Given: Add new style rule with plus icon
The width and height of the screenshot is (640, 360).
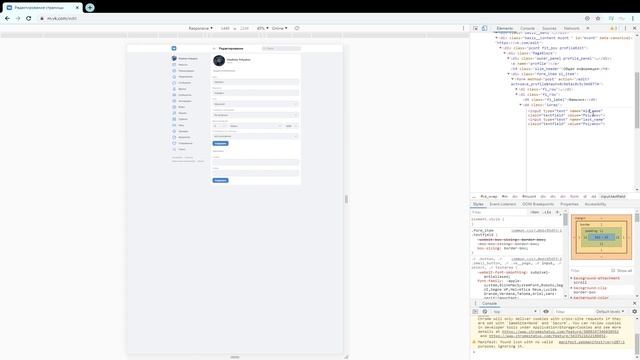Looking at the screenshot, I should click(558, 212).
